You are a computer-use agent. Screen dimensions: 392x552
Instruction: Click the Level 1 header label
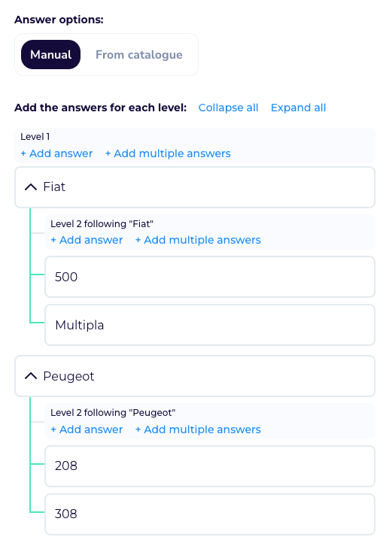(x=35, y=137)
